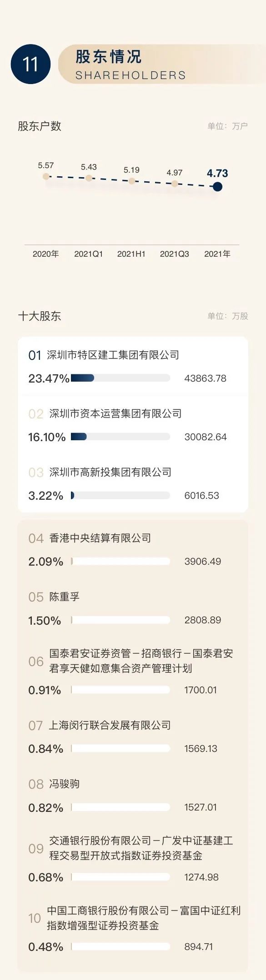Image resolution: width=266 pixels, height=980 pixels.
Task: Open 上海闵行联合发展有限公司 entry
Action: click(133, 736)
